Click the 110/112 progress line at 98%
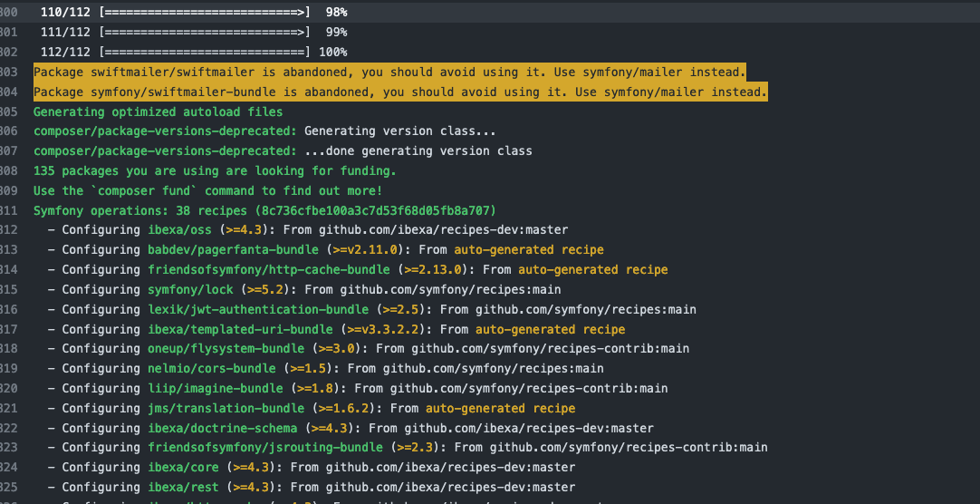 pos(194,13)
